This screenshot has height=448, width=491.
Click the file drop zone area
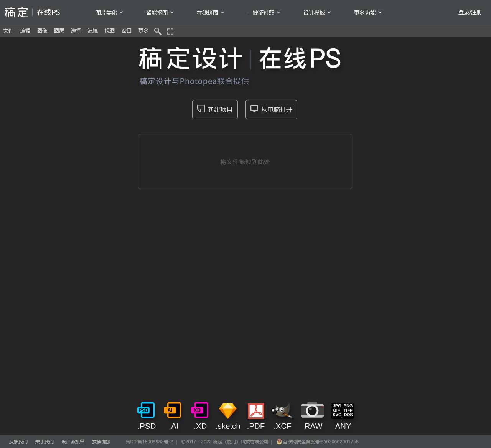(x=245, y=162)
